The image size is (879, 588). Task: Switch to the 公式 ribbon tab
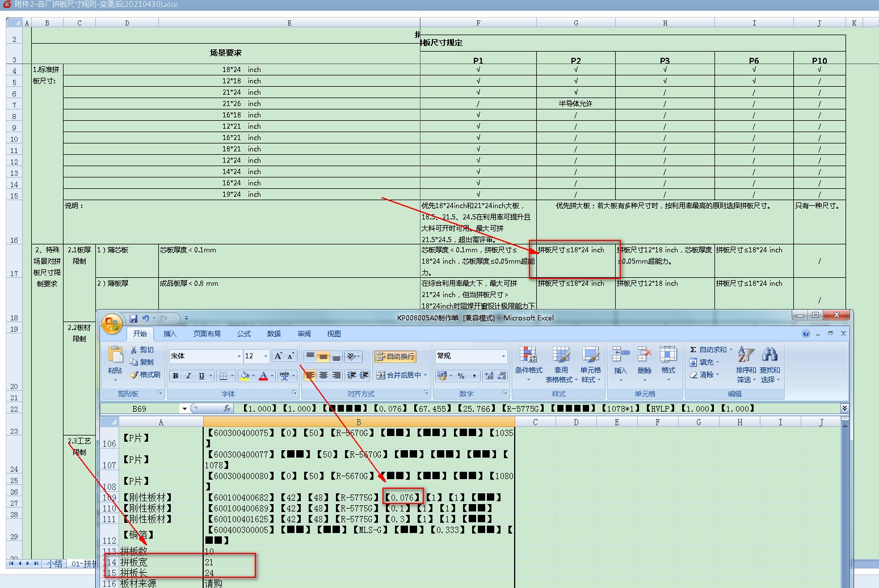[244, 333]
